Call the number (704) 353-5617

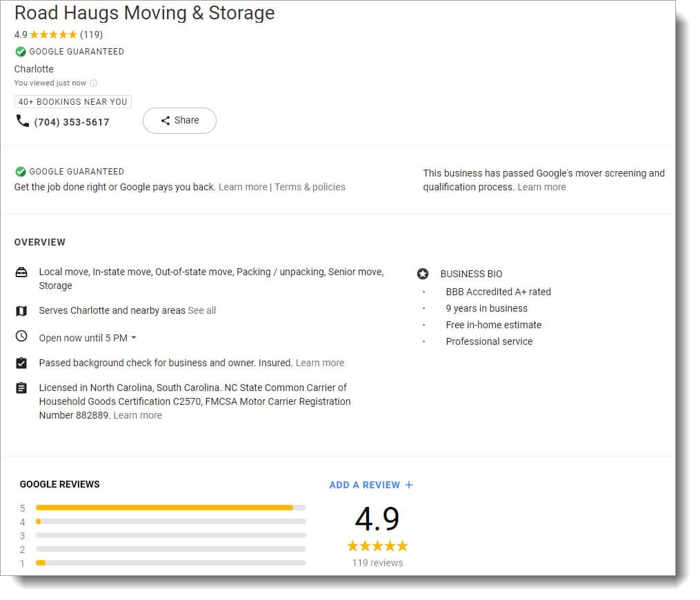tap(72, 122)
